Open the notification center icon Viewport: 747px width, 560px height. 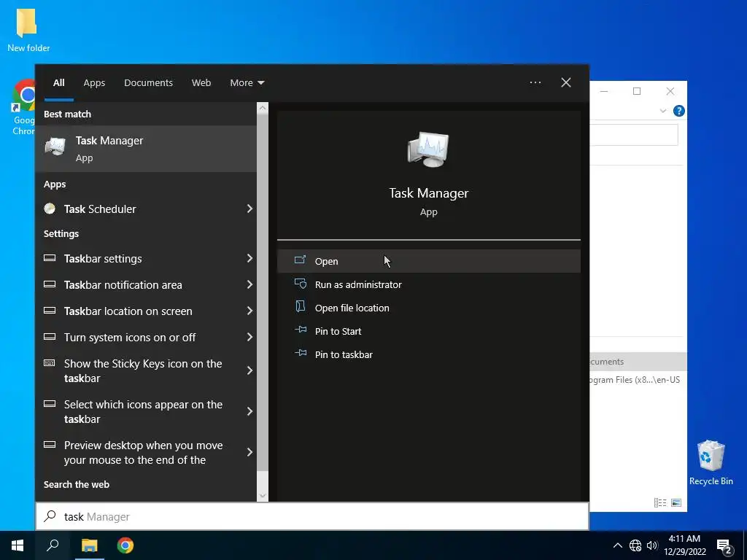pos(724,547)
